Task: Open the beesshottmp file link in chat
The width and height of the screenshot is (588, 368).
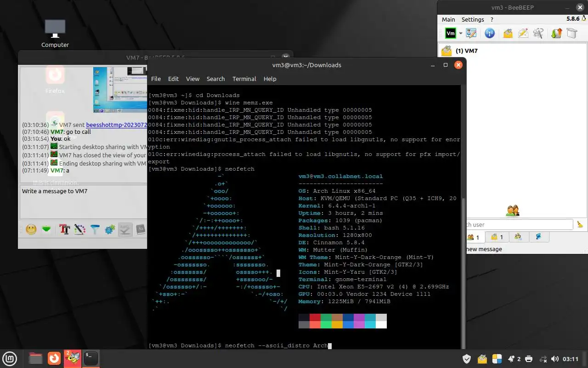Action: [116, 125]
